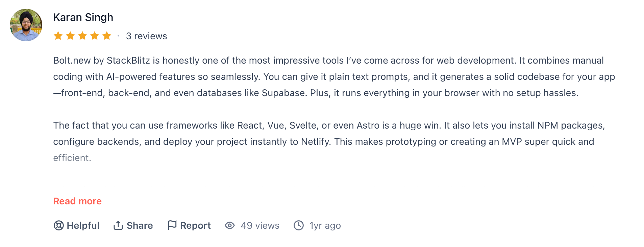Mark the review as Helpful
The height and width of the screenshot is (247, 644).
83,226
